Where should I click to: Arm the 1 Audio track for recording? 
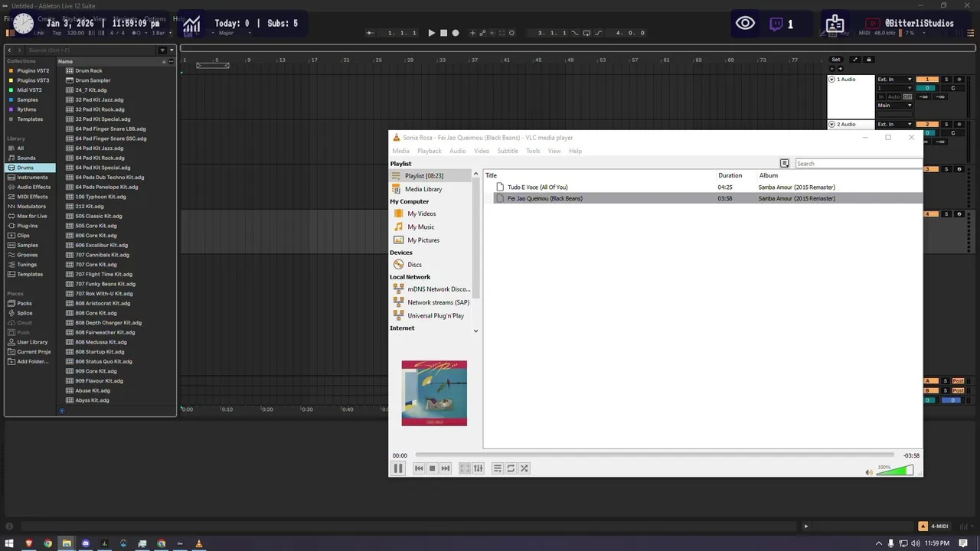click(x=959, y=80)
